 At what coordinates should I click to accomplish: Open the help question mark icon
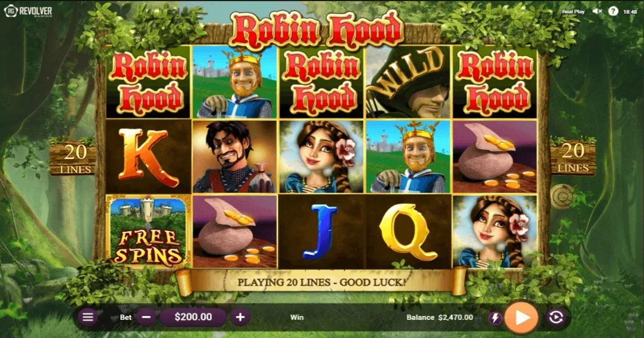(613, 11)
